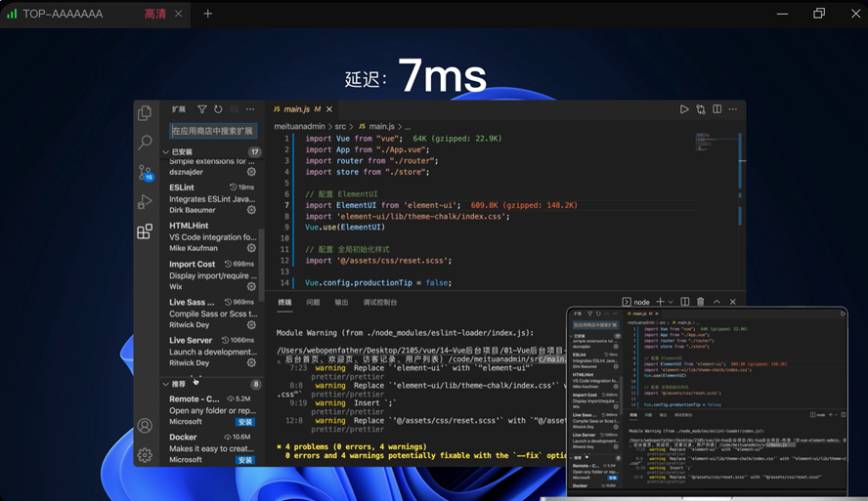
Task: Install the Remote - Containers extension
Action: point(245,422)
